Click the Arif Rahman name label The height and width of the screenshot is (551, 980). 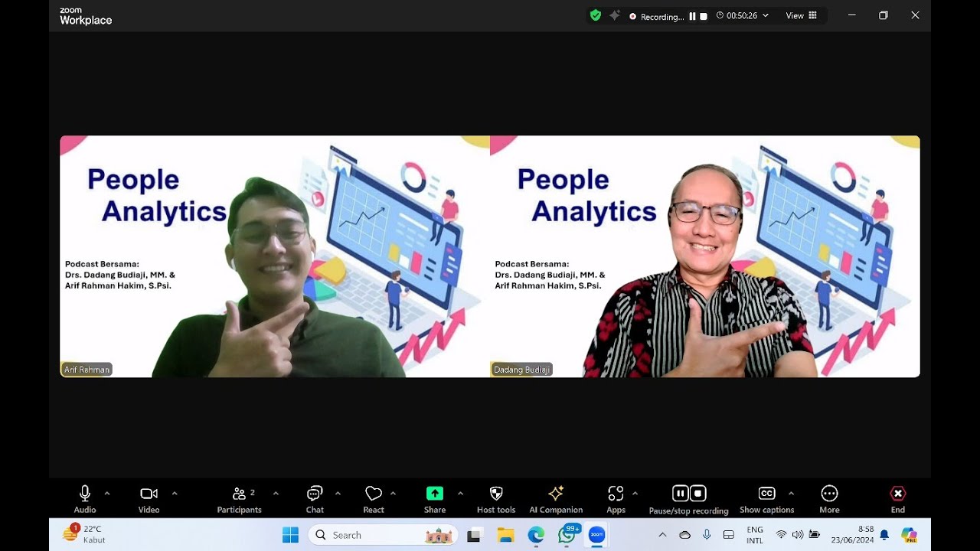(x=87, y=370)
